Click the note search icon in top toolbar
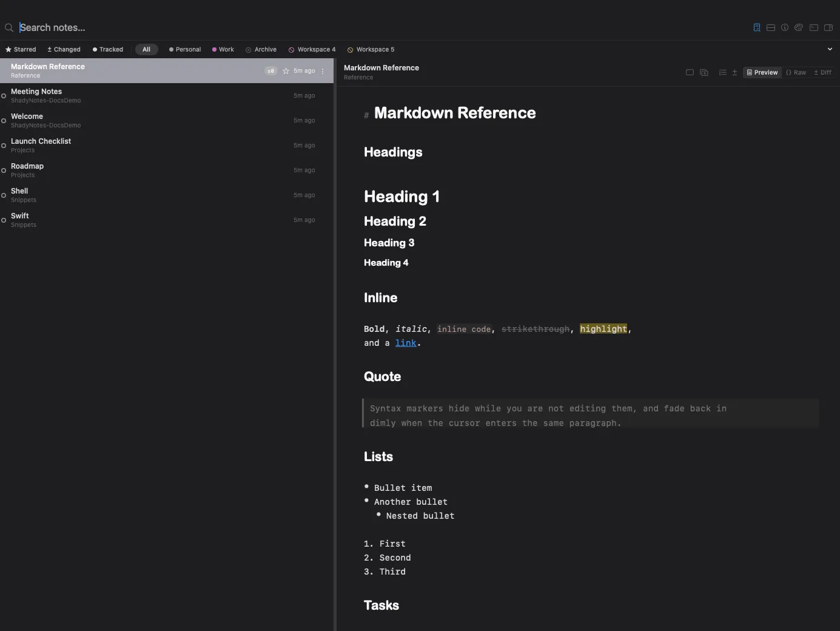Screen dimensions: 840x631 pyautogui.click(x=757, y=27)
